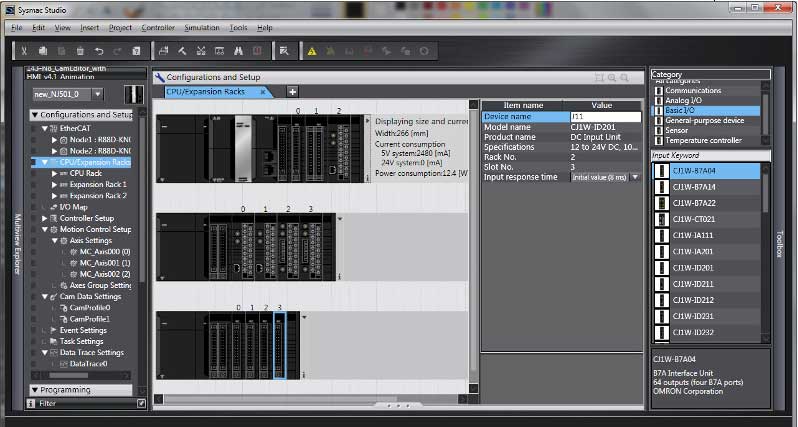798x427 pixels.
Task: Click the Device name value field
Action: pos(603,117)
